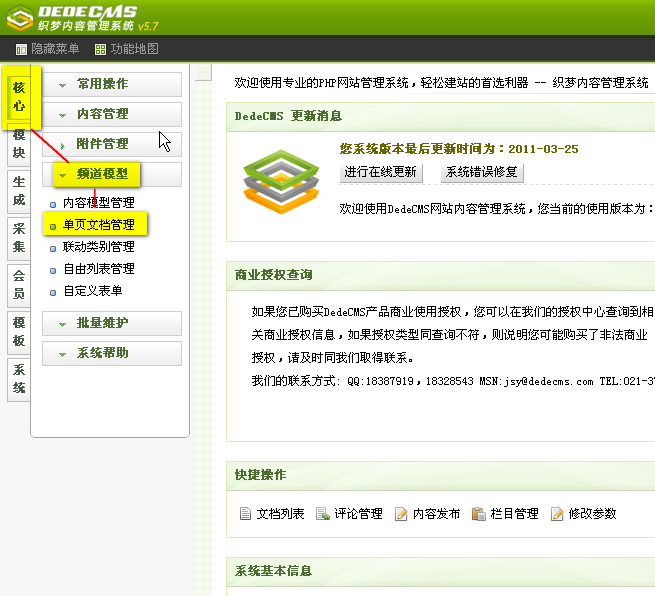Click the 功能地图 text link
This screenshot has width=655, height=596.
(x=135, y=49)
